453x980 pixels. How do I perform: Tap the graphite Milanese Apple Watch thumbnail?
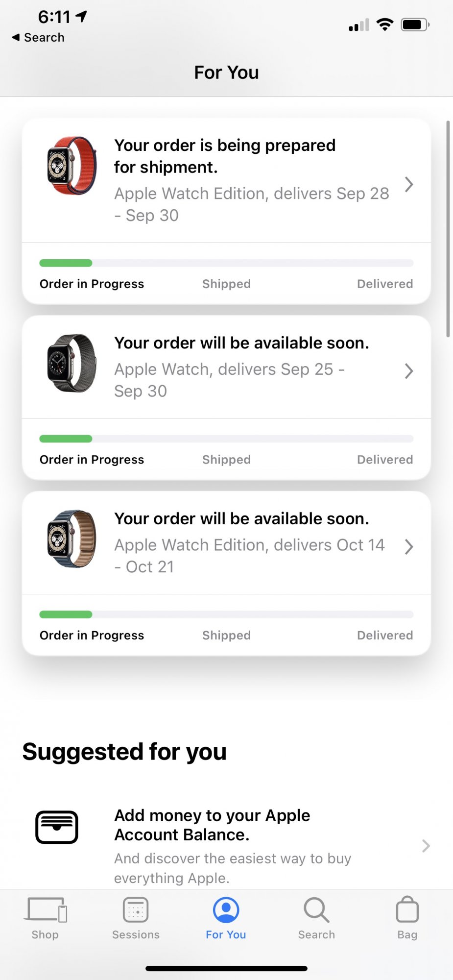click(x=72, y=363)
